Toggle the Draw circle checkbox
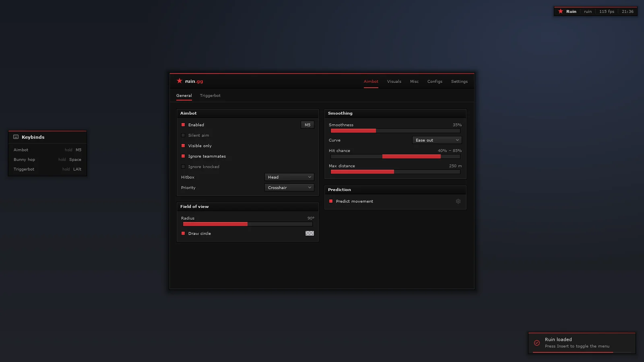The height and width of the screenshot is (362, 644). tap(183, 234)
